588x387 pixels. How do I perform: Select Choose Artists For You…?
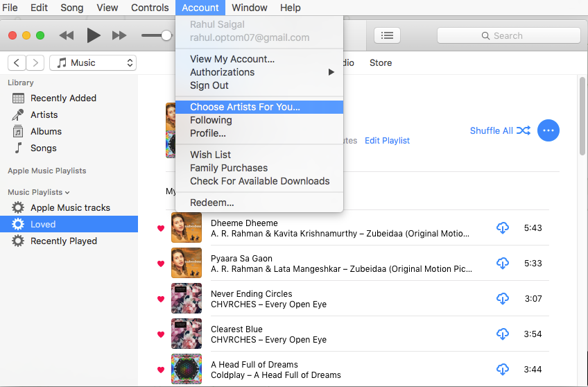click(259, 107)
